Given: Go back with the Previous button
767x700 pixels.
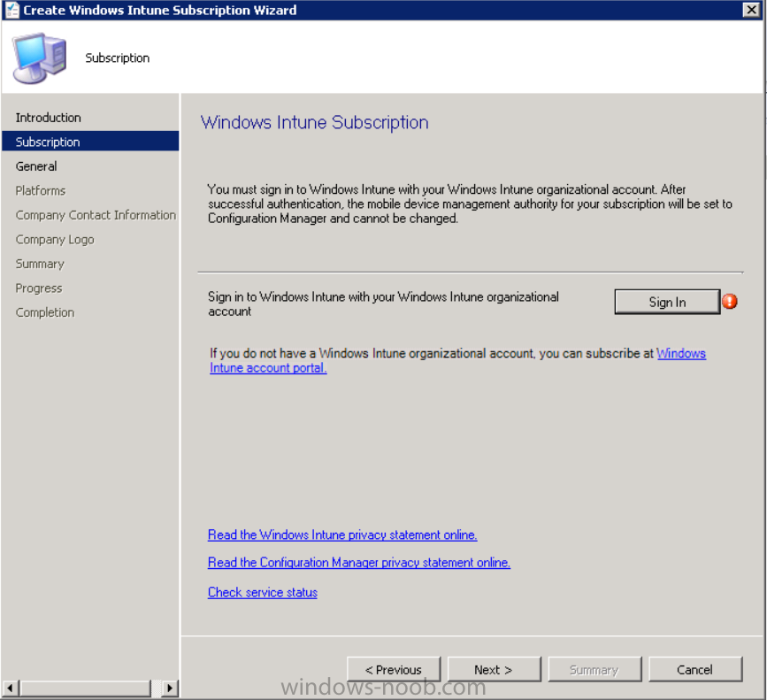Looking at the screenshot, I should click(x=394, y=669).
